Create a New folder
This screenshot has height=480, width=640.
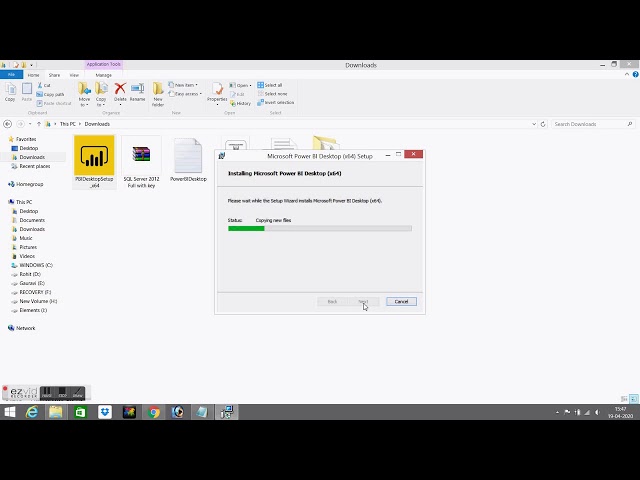pyautogui.click(x=158, y=94)
